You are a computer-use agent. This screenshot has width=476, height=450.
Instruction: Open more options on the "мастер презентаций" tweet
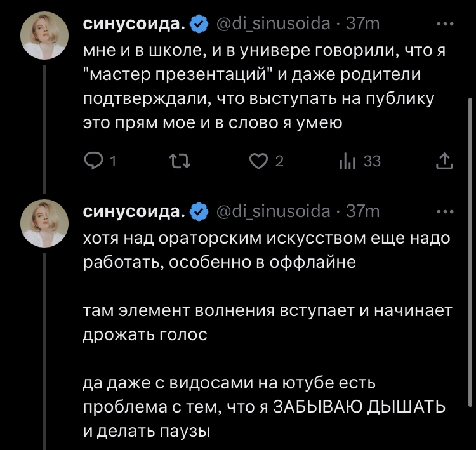446,24
